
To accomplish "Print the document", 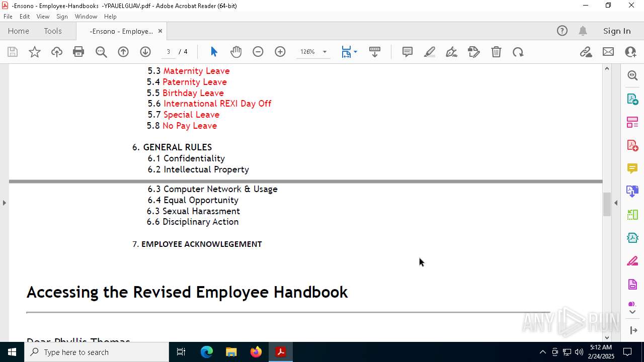I will [78, 52].
